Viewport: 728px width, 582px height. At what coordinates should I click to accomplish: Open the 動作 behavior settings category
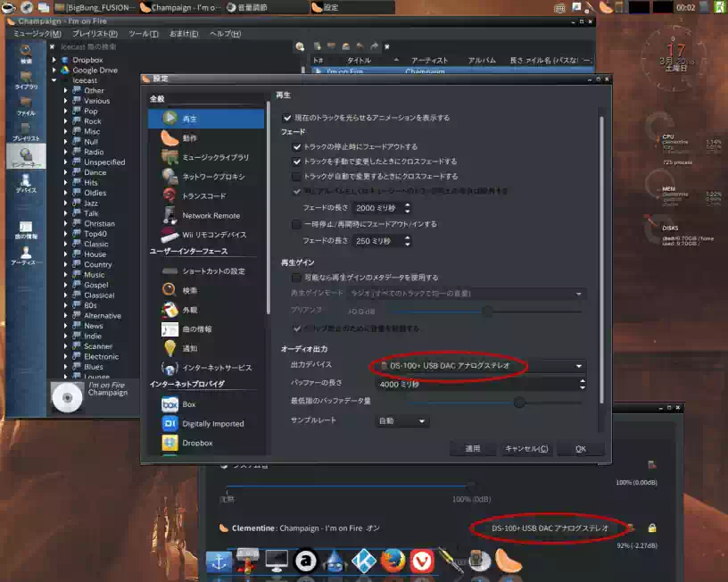(x=206, y=138)
